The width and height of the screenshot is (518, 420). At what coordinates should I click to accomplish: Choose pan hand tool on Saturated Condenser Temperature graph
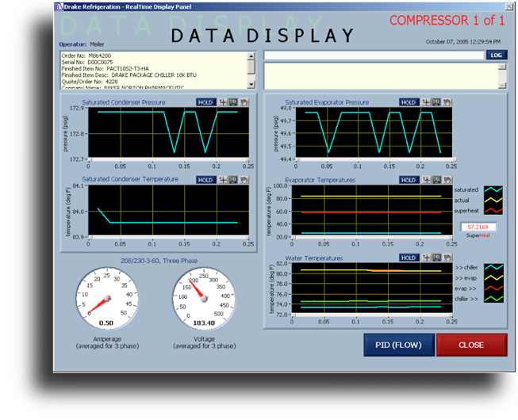coord(244,180)
